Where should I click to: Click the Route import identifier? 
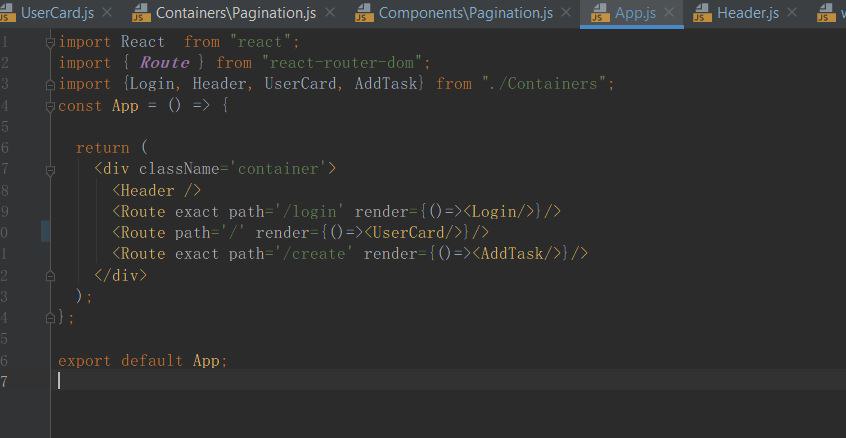165,63
